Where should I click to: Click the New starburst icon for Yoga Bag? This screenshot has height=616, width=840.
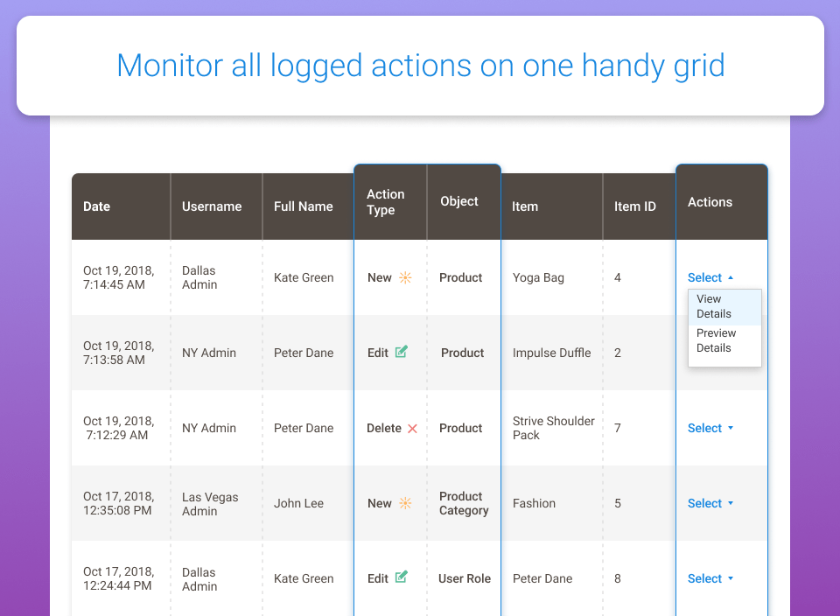[x=405, y=277]
